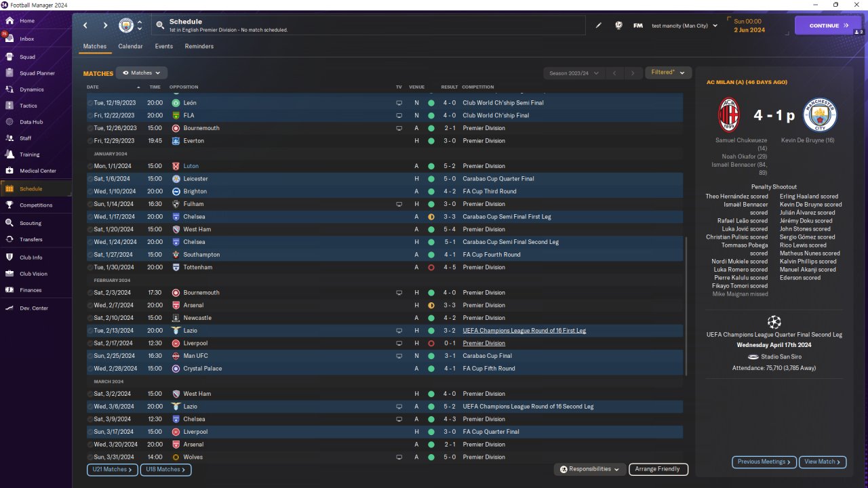
Task: Switch to the Events tab
Action: coord(163,47)
